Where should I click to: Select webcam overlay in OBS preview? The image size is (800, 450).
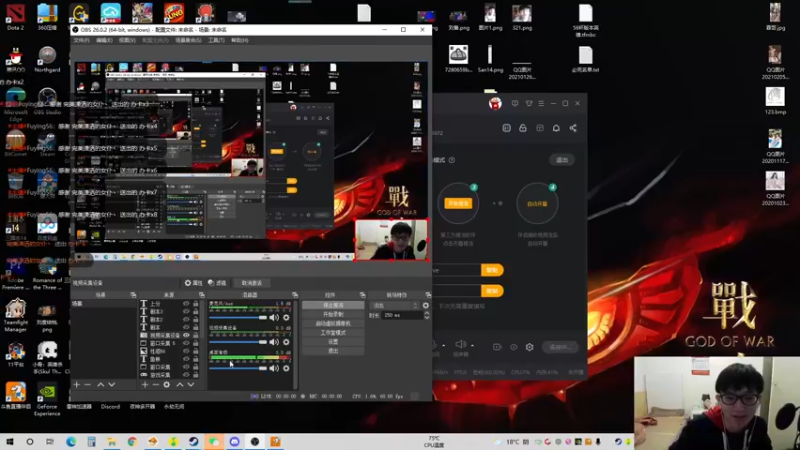pyautogui.click(x=391, y=240)
